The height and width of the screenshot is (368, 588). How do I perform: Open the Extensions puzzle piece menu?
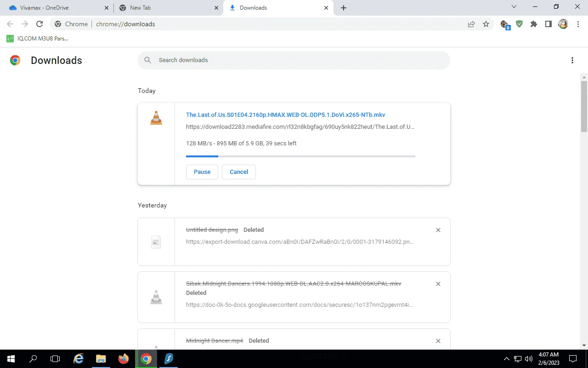coord(534,24)
